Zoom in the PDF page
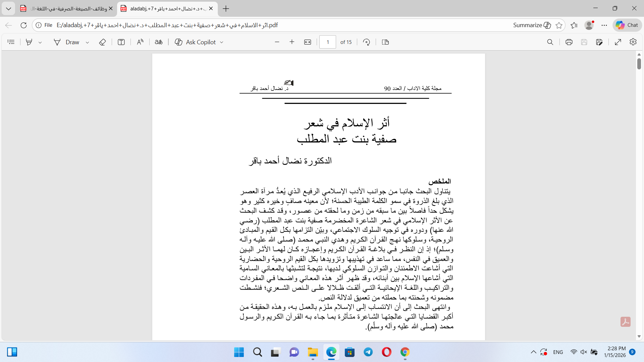Viewport: 644px width, 362px height. (x=292, y=42)
